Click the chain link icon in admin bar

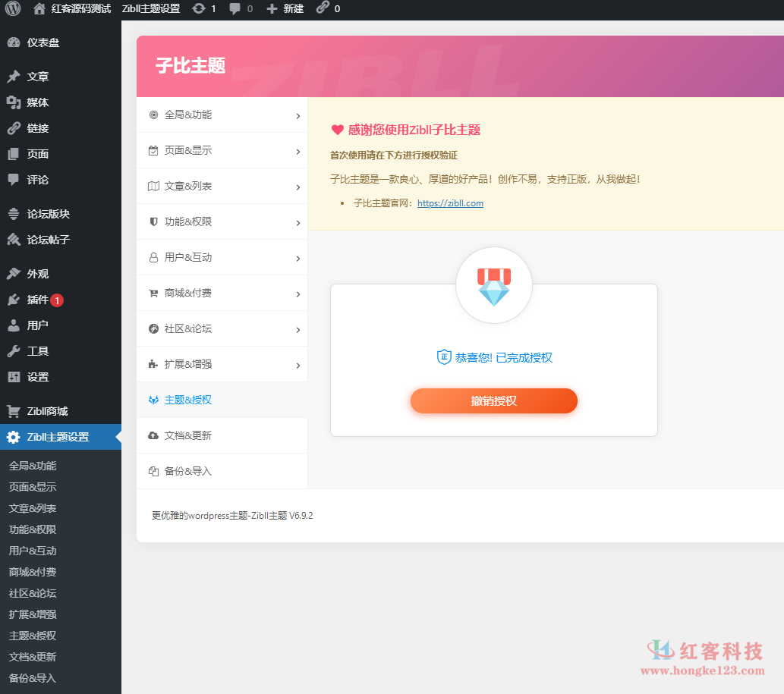pyautogui.click(x=323, y=8)
